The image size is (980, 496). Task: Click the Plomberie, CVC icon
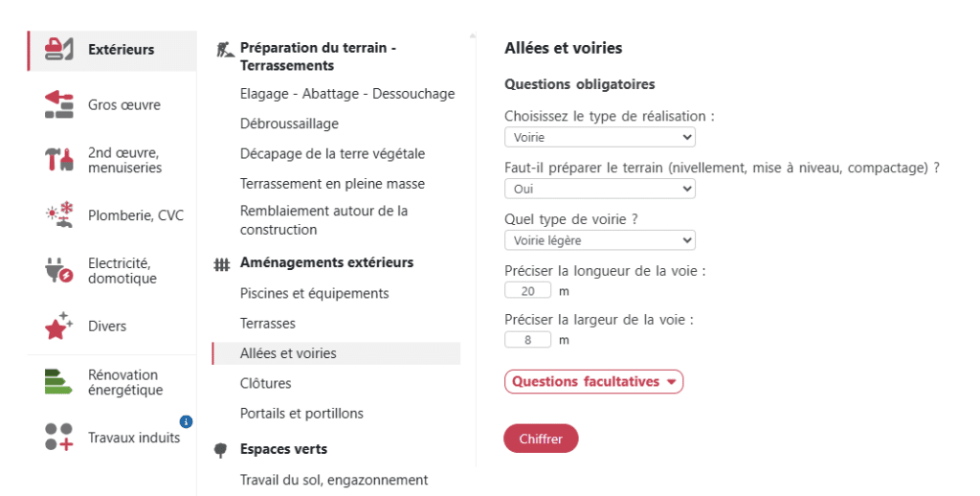pyautogui.click(x=59, y=215)
